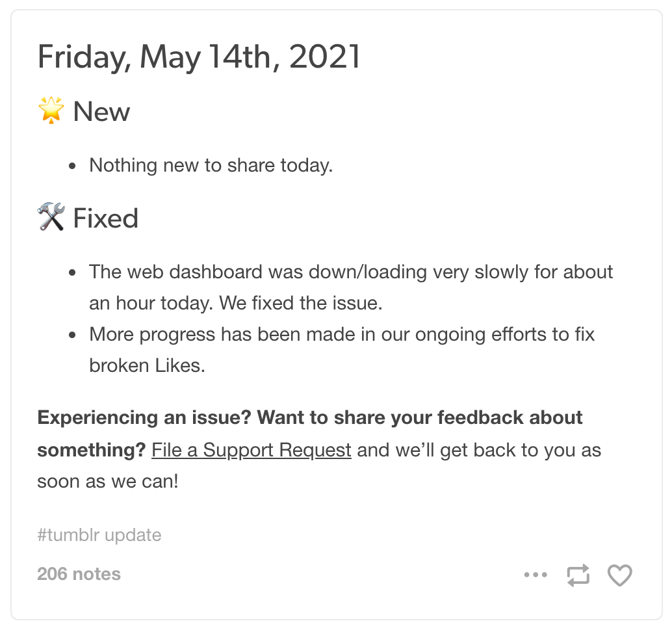The image size is (672, 632).
Task: Click the bold 'Experiencing an issue?' text
Action: click(x=144, y=417)
